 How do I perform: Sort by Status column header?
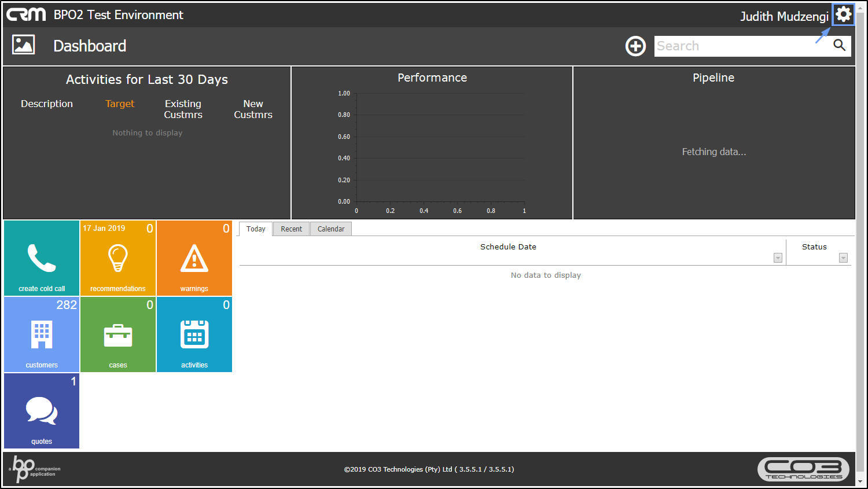pyautogui.click(x=814, y=247)
